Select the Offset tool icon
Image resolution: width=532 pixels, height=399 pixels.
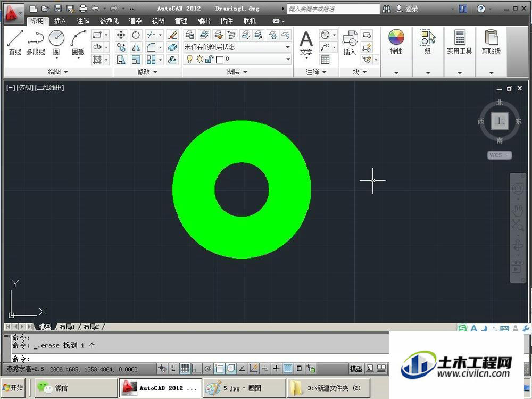173,60
